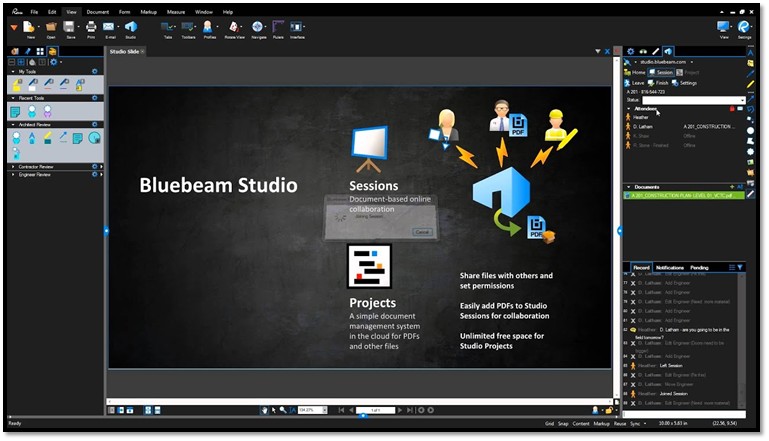Collapse the Attendees section
769x441 pixels.
[x=629, y=108]
